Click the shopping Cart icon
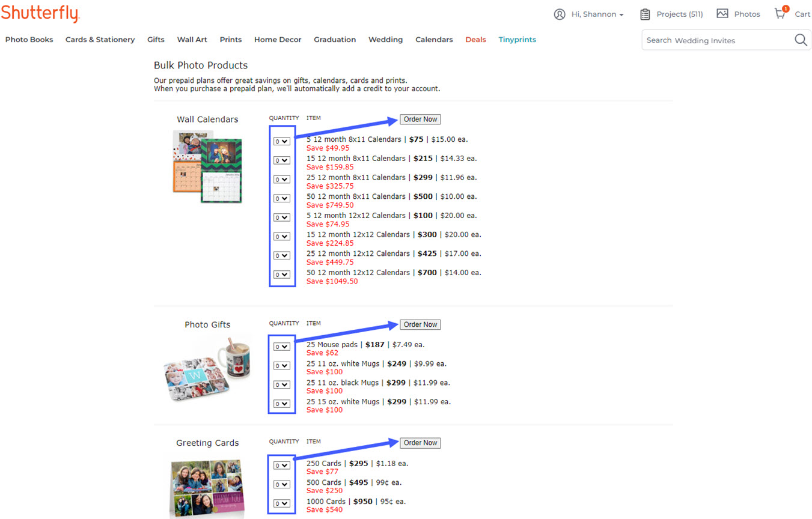The width and height of the screenshot is (812, 519). (x=780, y=14)
